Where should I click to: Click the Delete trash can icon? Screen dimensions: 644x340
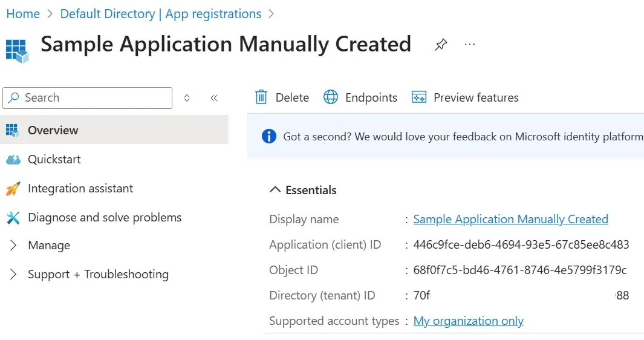click(261, 97)
